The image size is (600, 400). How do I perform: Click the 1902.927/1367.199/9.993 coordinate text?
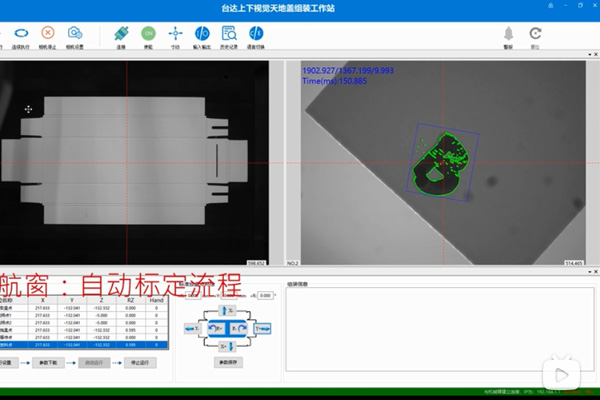click(x=348, y=70)
